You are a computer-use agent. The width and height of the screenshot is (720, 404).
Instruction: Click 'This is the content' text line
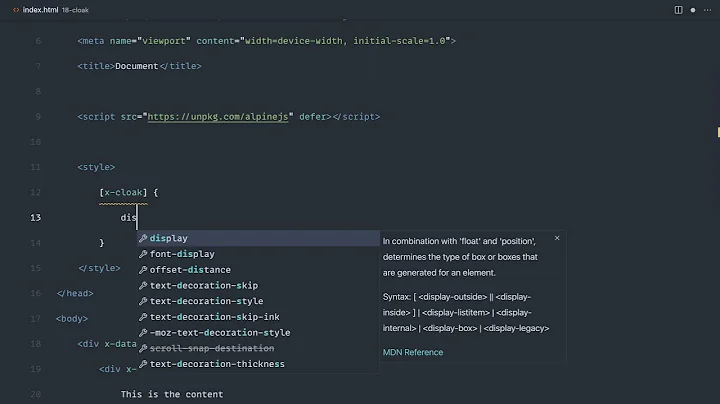172,394
